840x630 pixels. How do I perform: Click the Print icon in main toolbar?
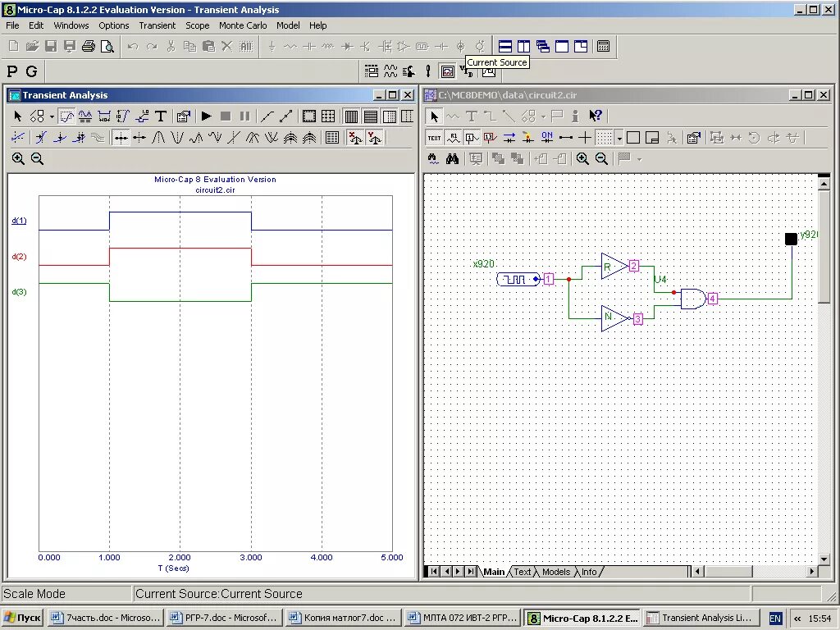click(89, 46)
